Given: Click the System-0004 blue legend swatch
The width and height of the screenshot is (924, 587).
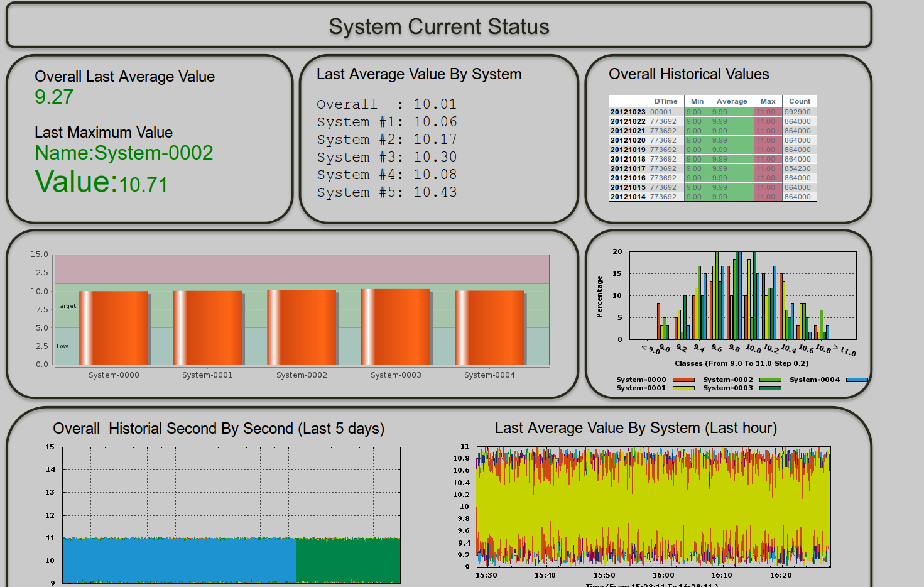Looking at the screenshot, I should [857, 380].
